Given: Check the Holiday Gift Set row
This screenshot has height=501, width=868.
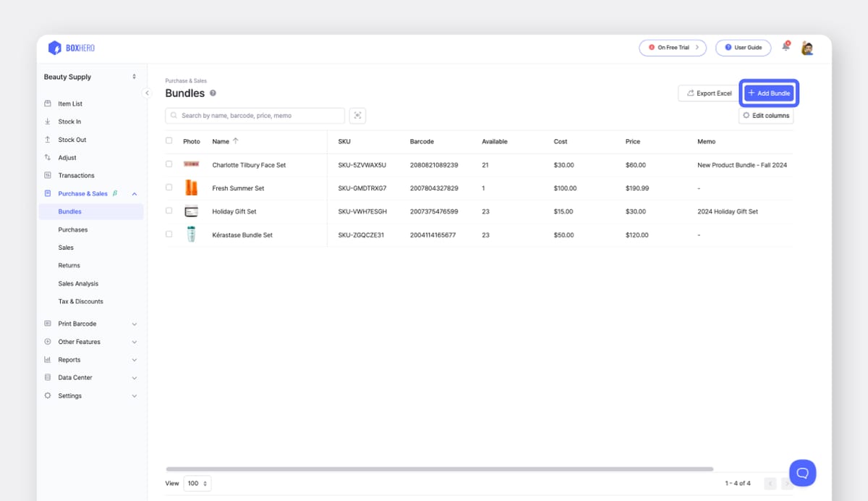Looking at the screenshot, I should pyautogui.click(x=169, y=211).
